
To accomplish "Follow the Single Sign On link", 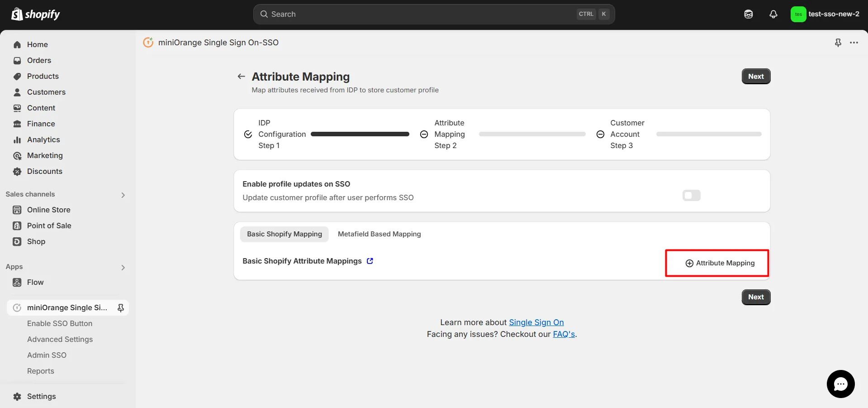I will (x=536, y=322).
